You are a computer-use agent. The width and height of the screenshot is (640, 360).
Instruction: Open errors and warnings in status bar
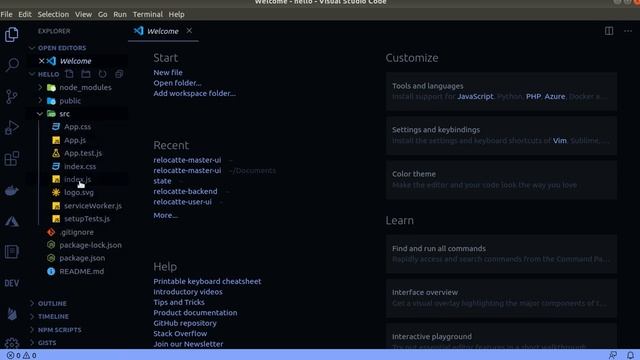tap(22, 356)
